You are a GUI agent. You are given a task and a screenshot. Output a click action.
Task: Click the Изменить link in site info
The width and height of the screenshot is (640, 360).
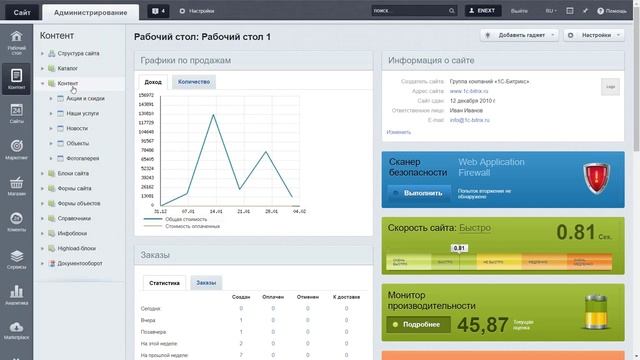pyautogui.click(x=399, y=132)
